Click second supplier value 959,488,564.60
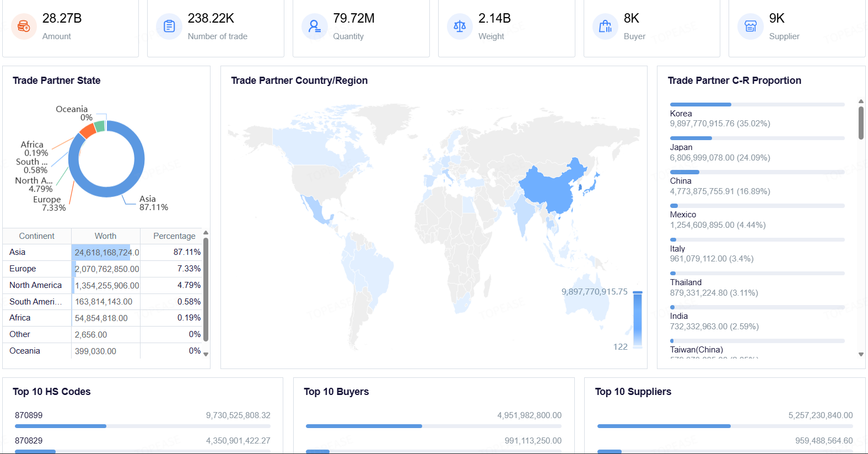The height and width of the screenshot is (454, 868). (824, 441)
